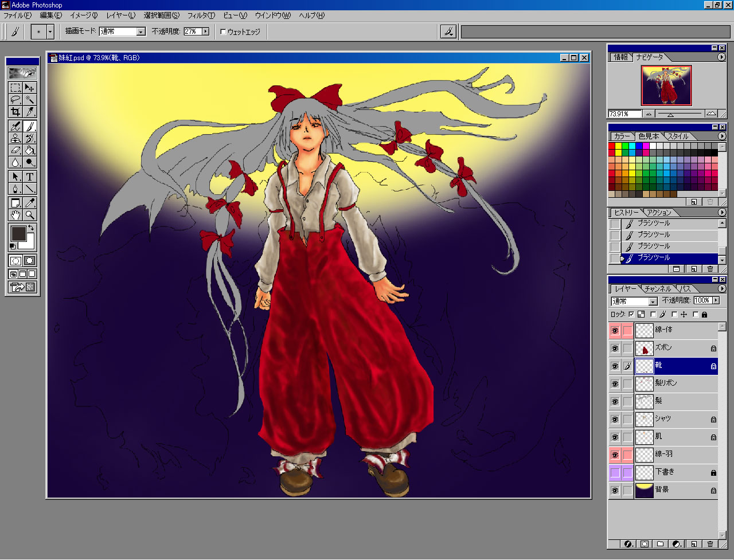Expand the layer blend mode 通常 dropdown

pyautogui.click(x=653, y=301)
